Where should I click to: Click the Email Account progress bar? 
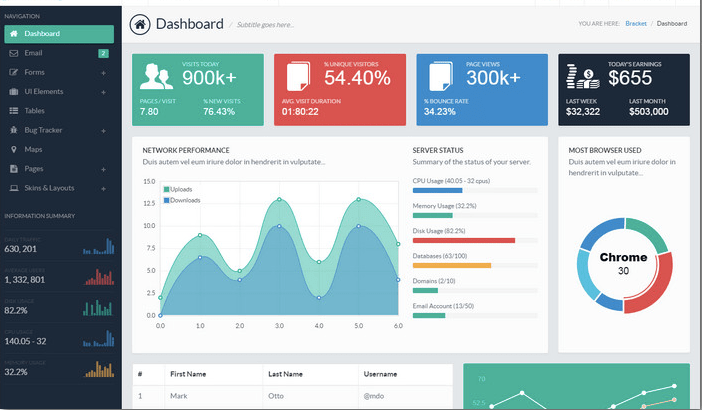pos(429,316)
